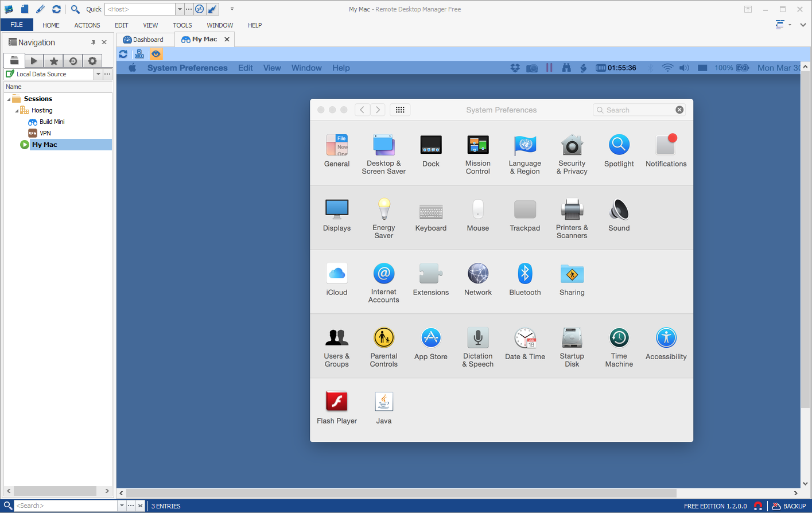
Task: Open the Time Machine preferences icon
Action: coord(619,347)
